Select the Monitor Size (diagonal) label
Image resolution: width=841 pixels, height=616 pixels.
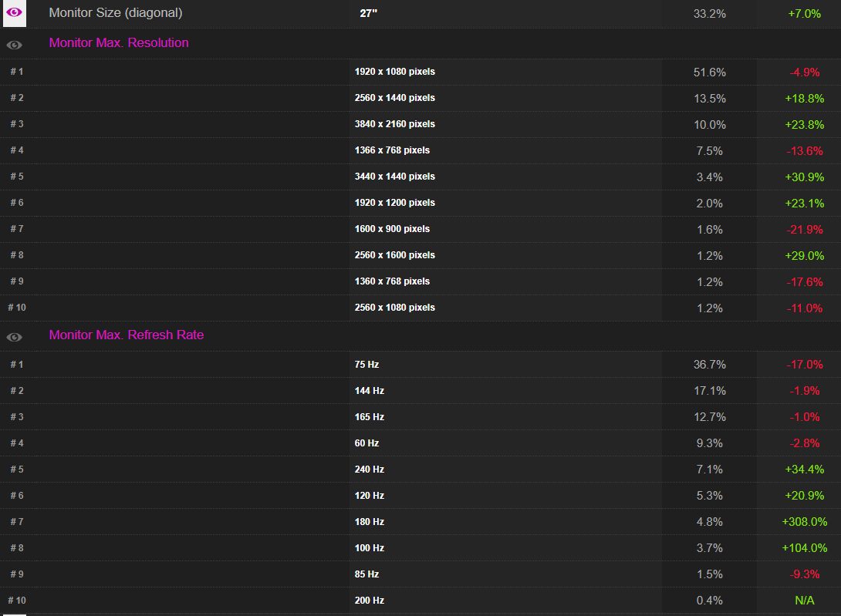click(115, 13)
